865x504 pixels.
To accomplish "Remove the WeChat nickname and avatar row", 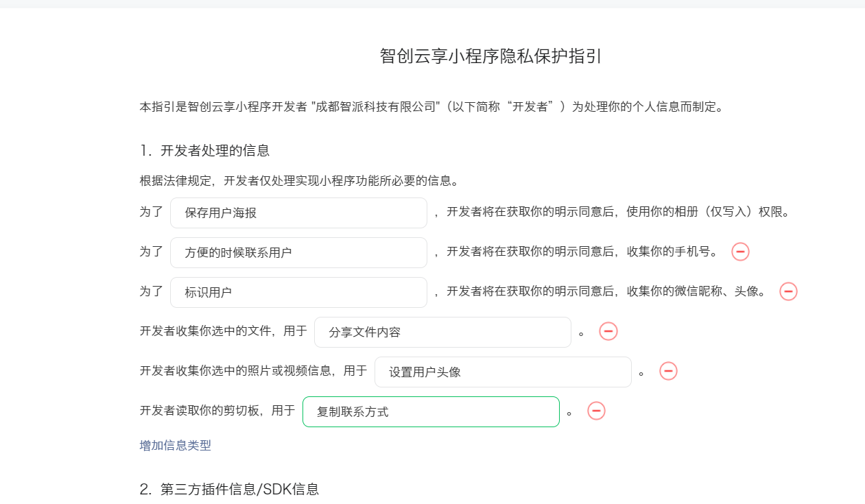I will click(x=788, y=291).
